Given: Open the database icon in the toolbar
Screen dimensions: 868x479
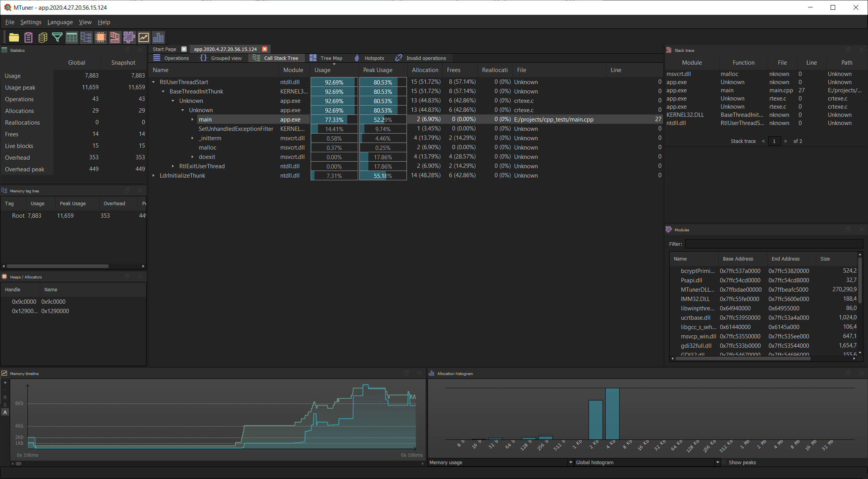Looking at the screenshot, I should pyautogui.click(x=42, y=37).
